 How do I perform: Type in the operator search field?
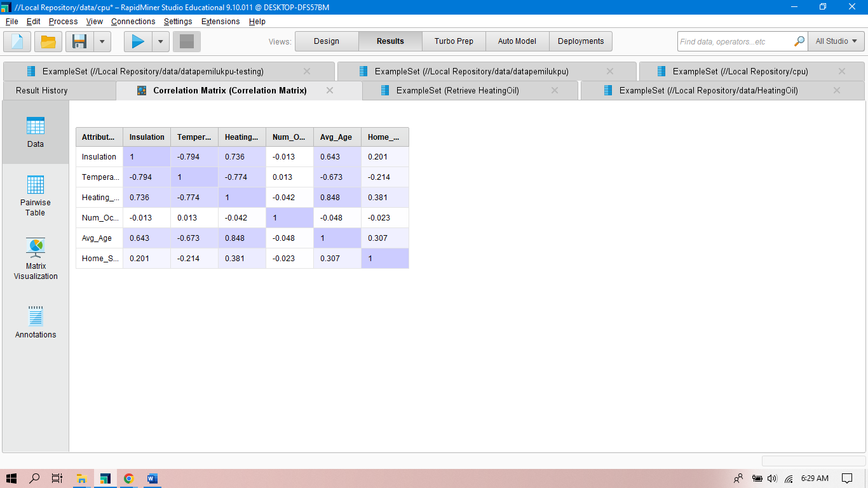pos(731,41)
